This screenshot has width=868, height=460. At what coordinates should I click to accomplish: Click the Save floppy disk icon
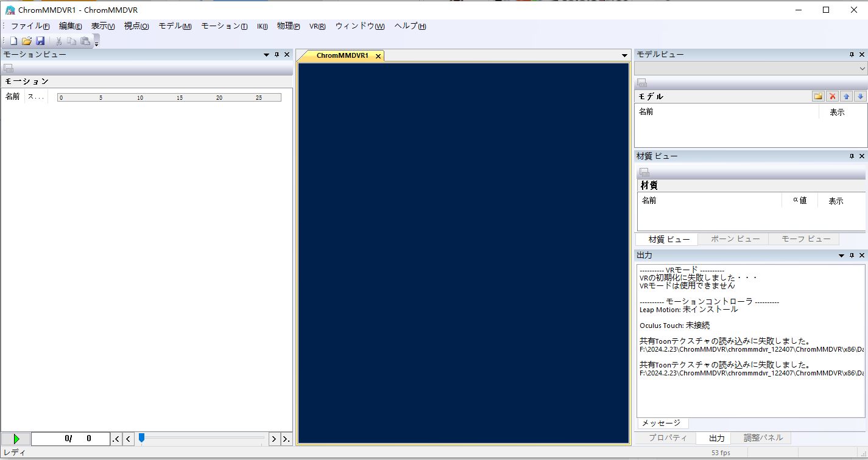coord(40,41)
